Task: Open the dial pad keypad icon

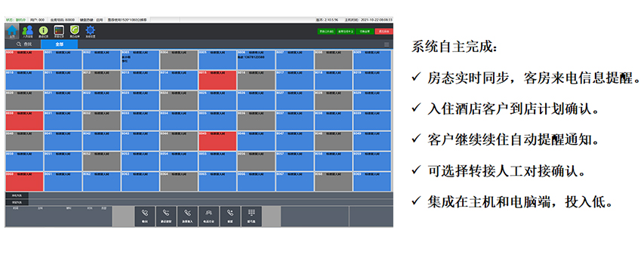Action: pyautogui.click(x=251, y=216)
